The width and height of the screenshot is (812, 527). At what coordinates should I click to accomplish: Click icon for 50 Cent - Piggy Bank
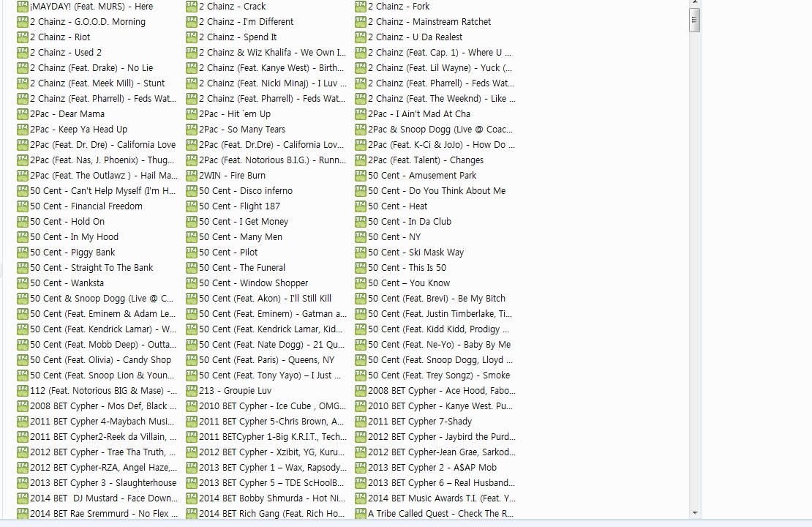point(22,253)
